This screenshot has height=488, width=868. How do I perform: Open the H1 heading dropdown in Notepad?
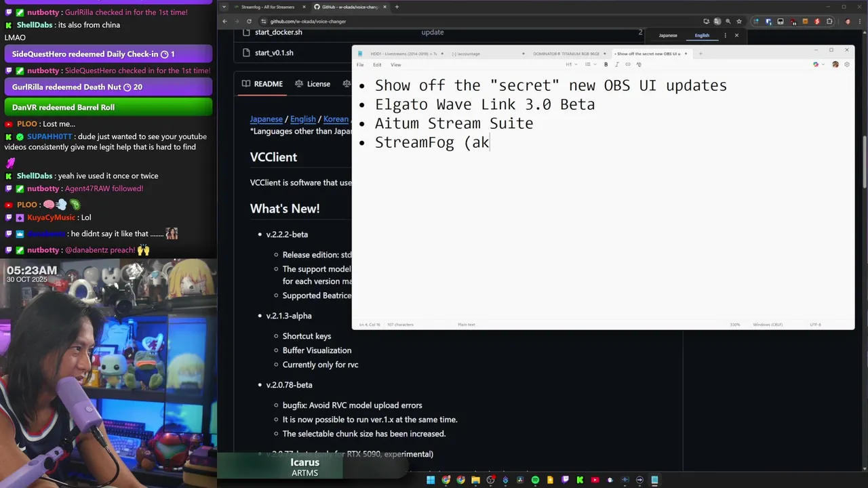(572, 64)
